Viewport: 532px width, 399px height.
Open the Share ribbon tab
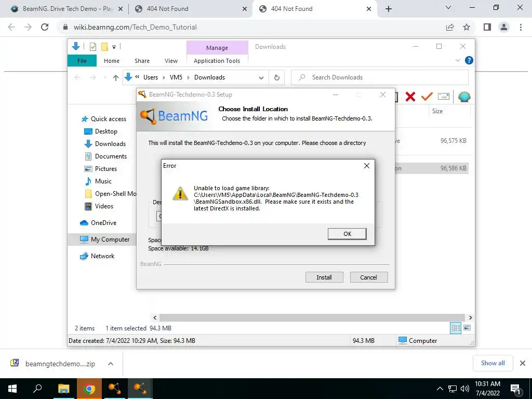[142, 61]
